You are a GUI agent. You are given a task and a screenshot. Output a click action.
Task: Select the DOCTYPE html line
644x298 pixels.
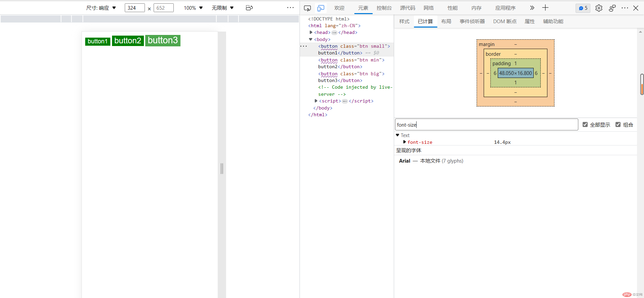[329, 19]
